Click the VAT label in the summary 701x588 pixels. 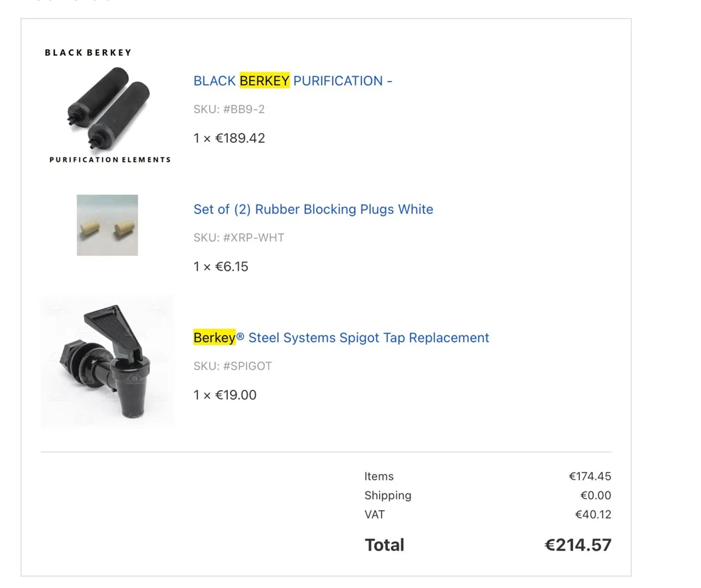click(x=374, y=514)
